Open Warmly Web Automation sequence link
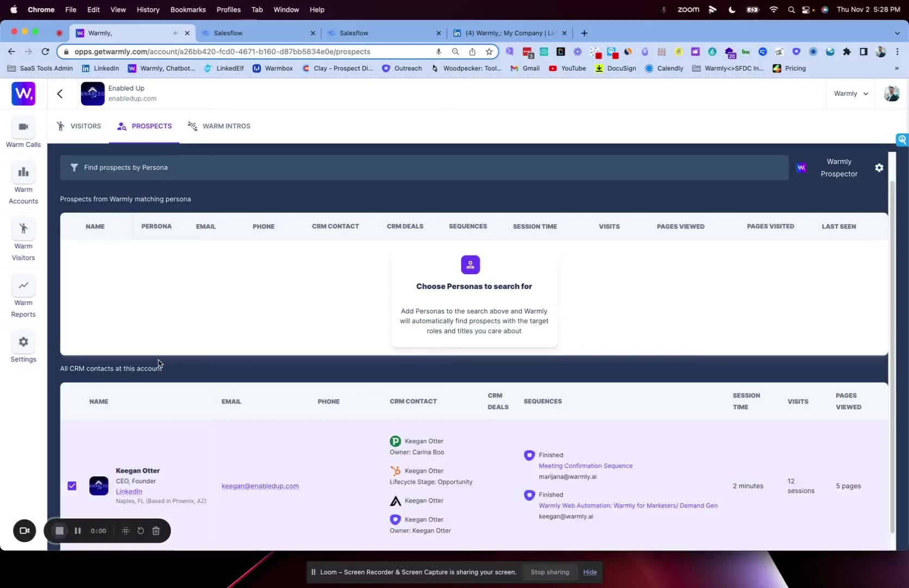 click(x=628, y=505)
